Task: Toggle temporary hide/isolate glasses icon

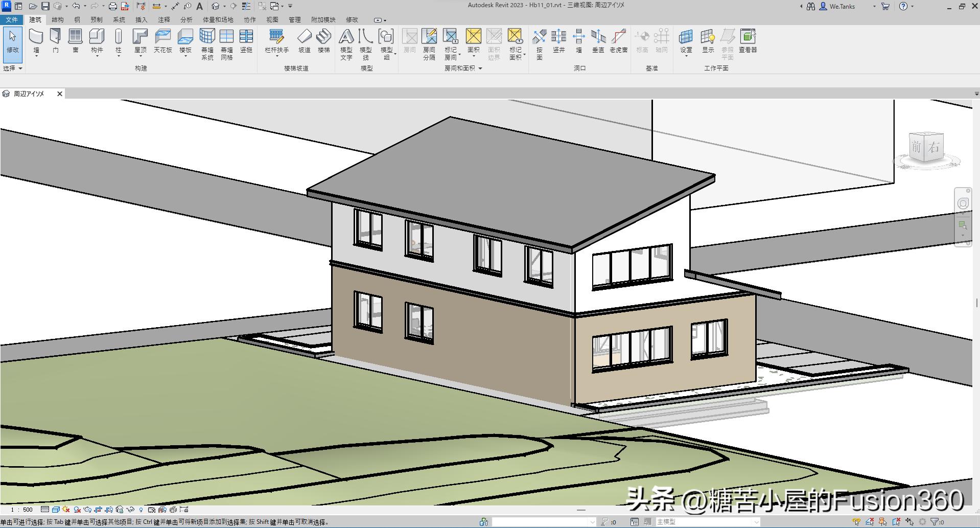Action: (x=130, y=510)
